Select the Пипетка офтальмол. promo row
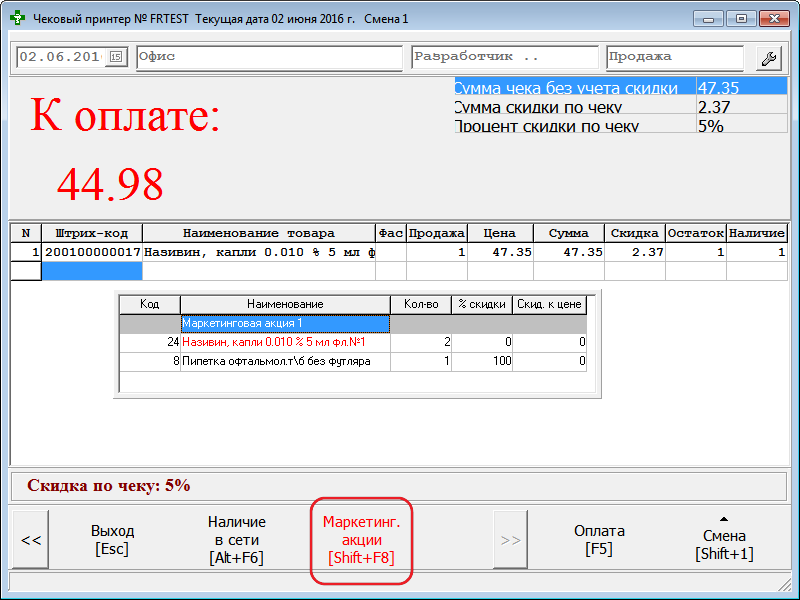The image size is (800, 600). click(285, 361)
